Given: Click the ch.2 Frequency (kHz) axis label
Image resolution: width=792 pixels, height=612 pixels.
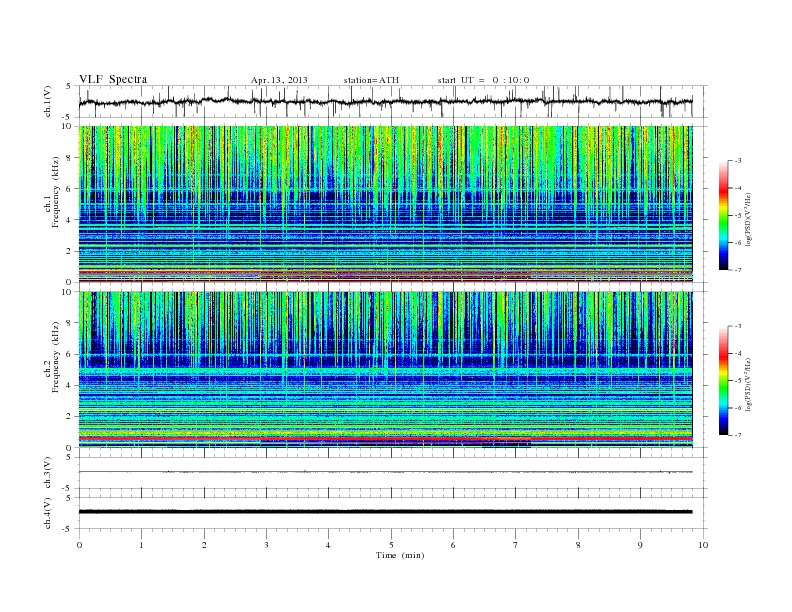Looking at the screenshot, I should click(x=52, y=357).
